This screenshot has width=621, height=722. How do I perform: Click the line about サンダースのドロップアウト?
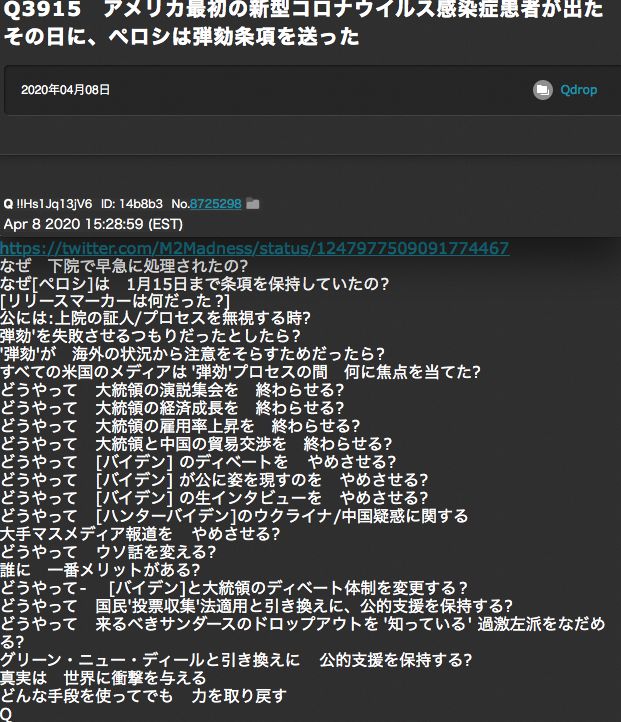tap(302, 633)
